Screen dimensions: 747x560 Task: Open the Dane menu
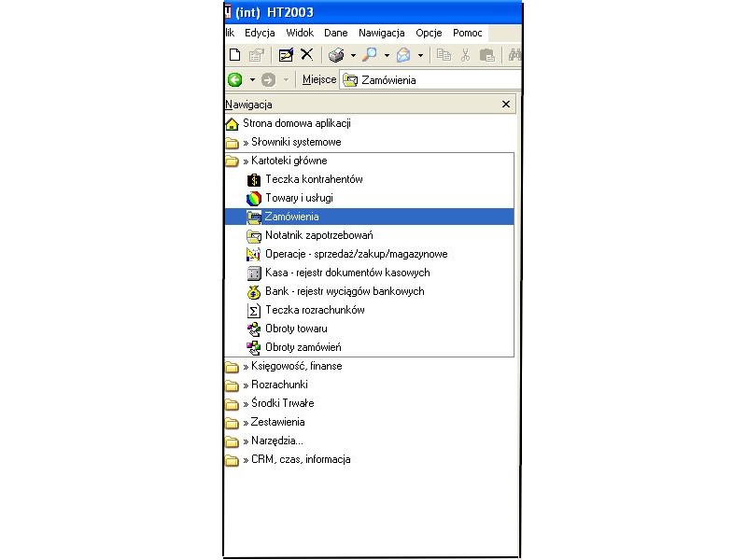point(336,33)
